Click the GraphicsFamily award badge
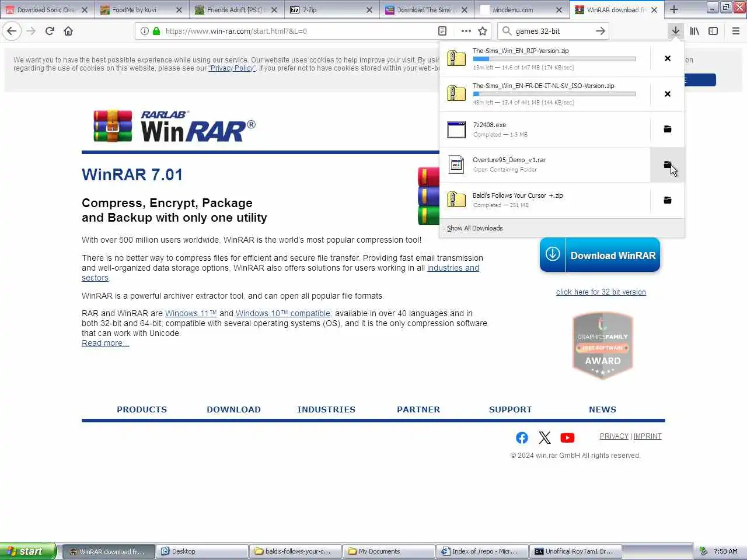Screen dimensions: 747x560 [x=603, y=345]
